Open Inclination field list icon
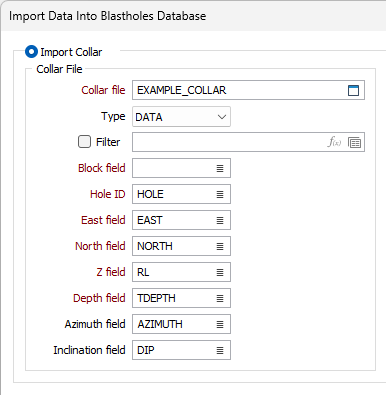This screenshot has height=395, width=386. click(x=220, y=350)
